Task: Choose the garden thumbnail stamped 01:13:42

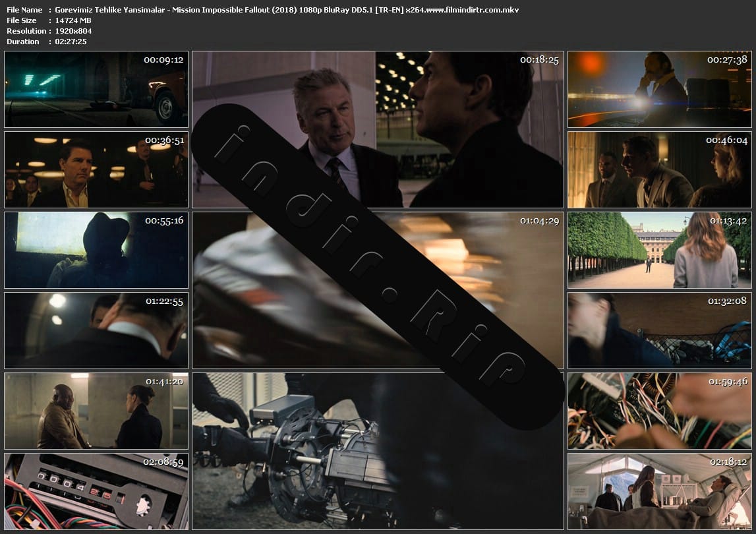Action: click(660, 250)
